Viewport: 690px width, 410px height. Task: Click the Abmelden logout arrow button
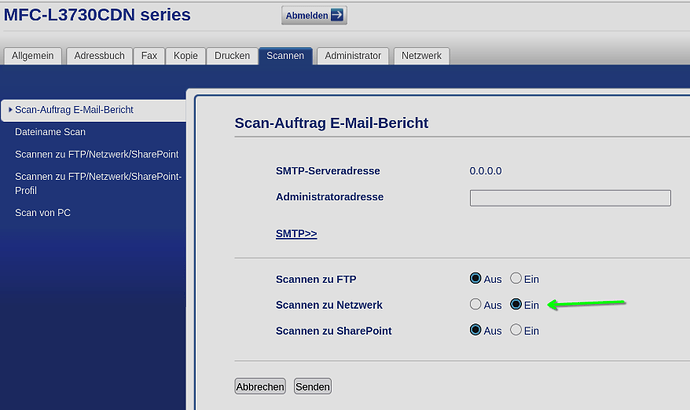point(315,15)
